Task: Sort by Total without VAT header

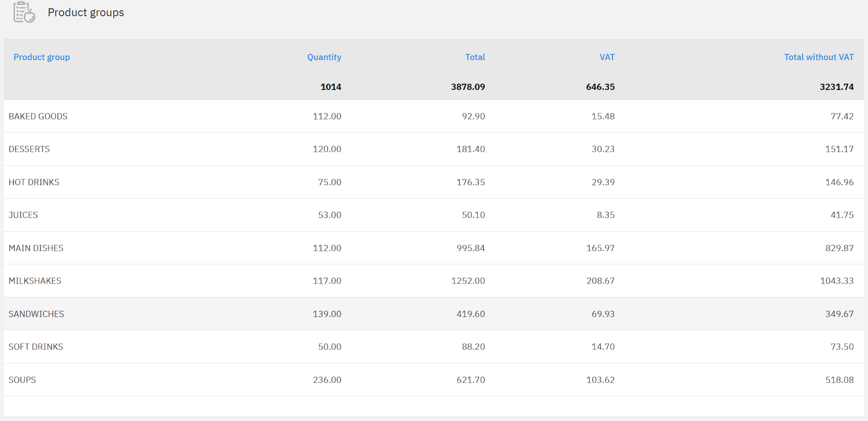Action: tap(819, 57)
